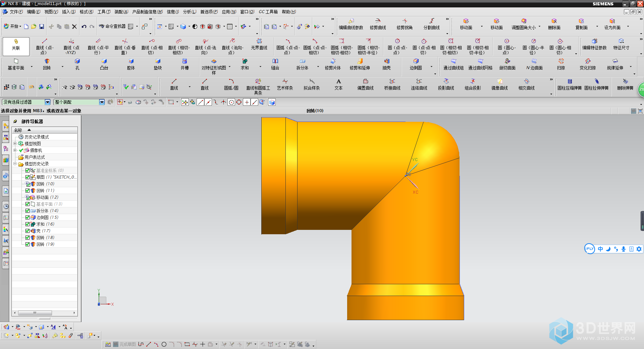Click the 桥接曲线 (Bridge Curve) tool

392,84
